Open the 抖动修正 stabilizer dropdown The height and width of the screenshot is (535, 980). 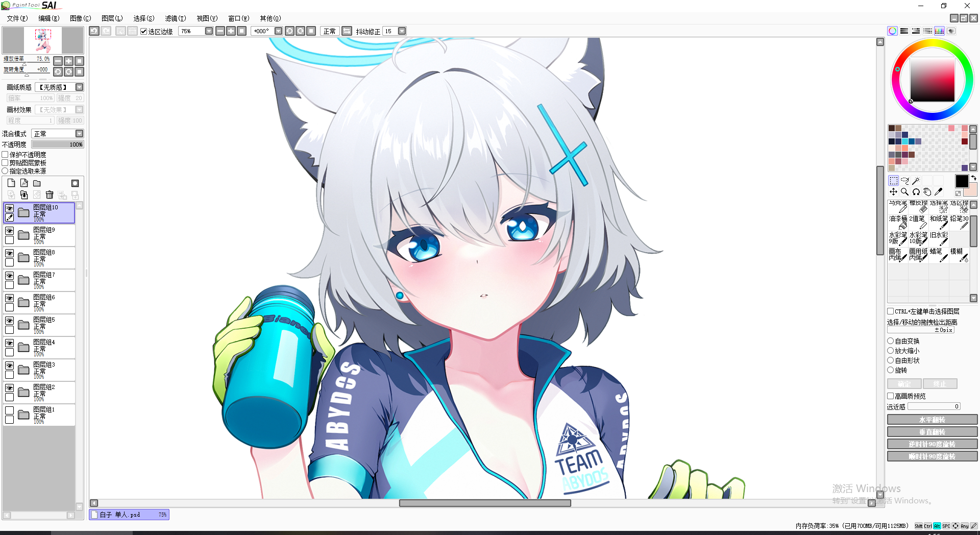tap(402, 31)
